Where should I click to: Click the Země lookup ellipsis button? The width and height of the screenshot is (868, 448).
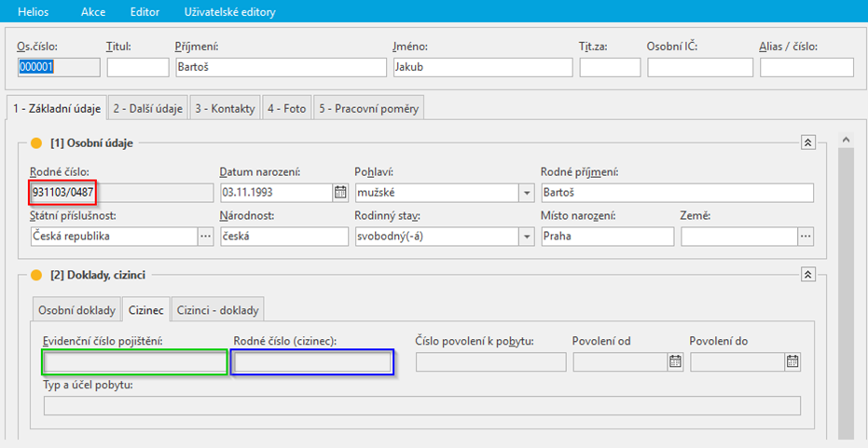point(806,237)
